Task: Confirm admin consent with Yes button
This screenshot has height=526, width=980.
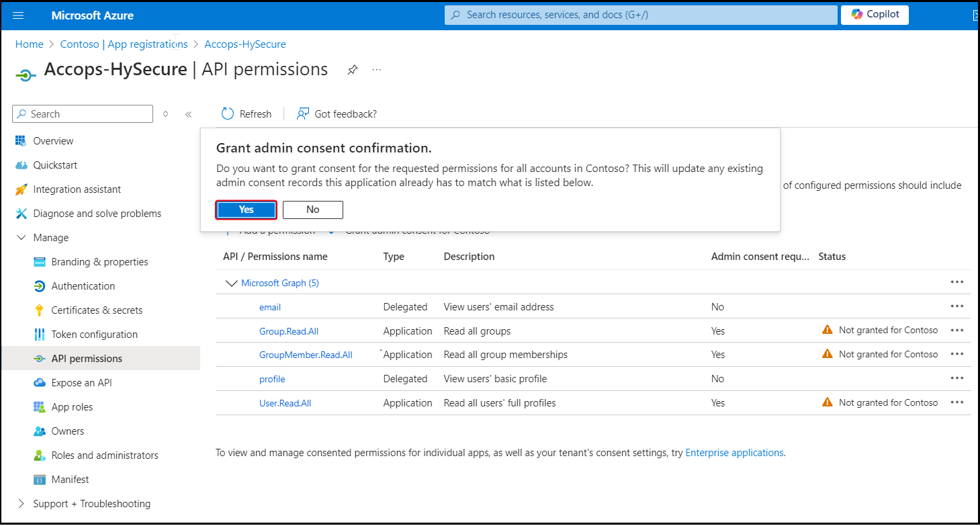Action: point(246,210)
